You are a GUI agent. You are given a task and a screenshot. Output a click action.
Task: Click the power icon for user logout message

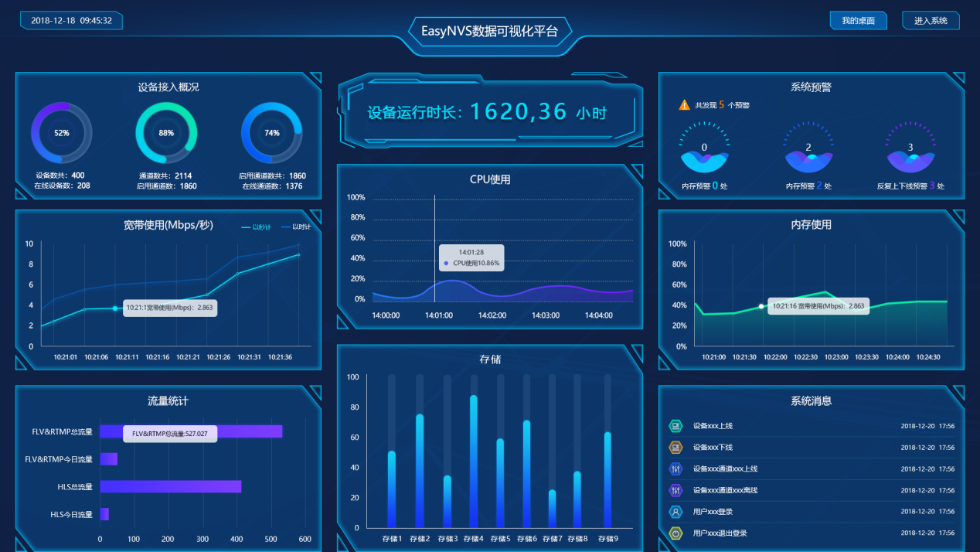click(x=675, y=533)
